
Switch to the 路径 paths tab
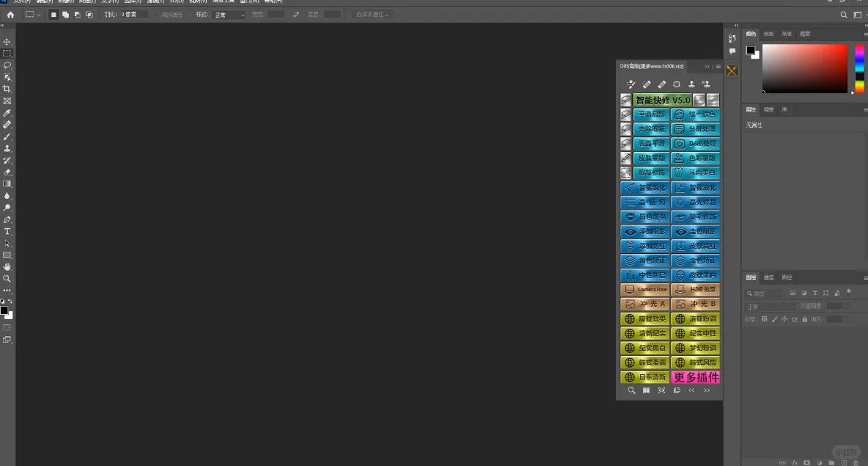pos(787,277)
